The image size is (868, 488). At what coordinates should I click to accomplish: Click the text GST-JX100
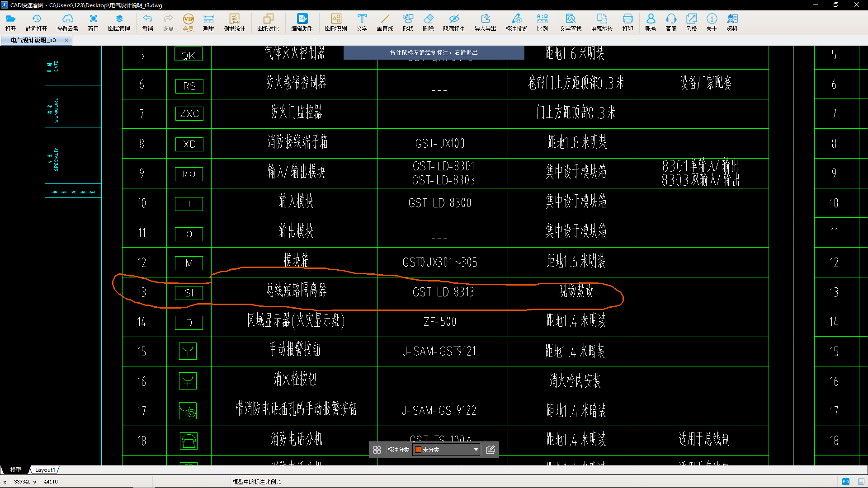pos(440,144)
